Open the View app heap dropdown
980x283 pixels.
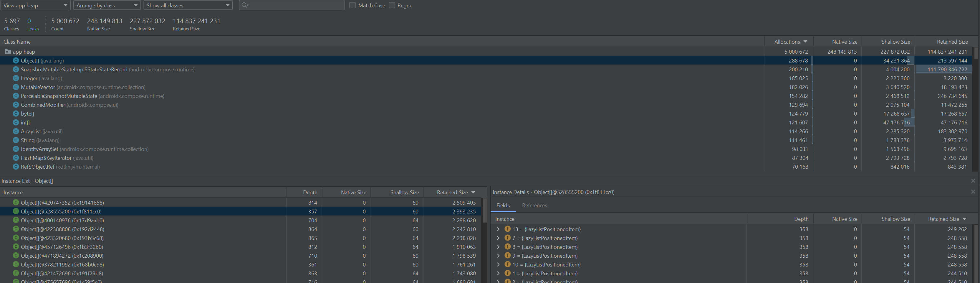[35, 5]
